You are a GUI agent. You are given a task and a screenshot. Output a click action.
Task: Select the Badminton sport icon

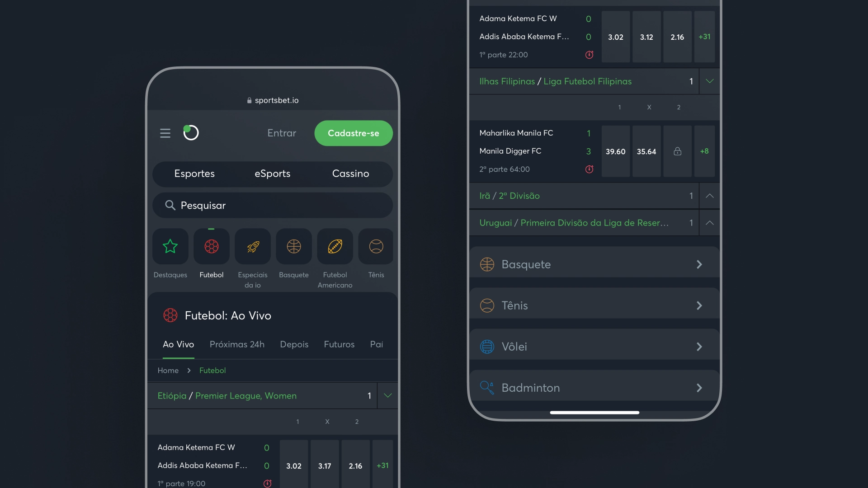tap(486, 388)
